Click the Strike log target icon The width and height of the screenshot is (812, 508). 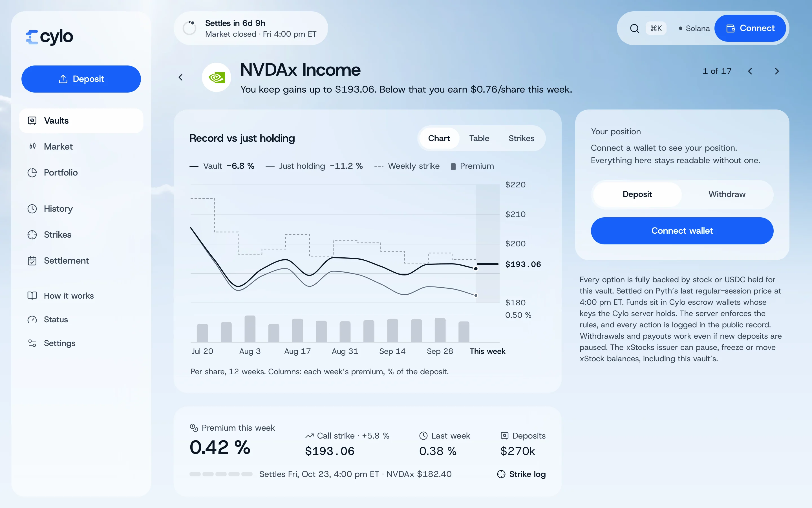click(501, 474)
